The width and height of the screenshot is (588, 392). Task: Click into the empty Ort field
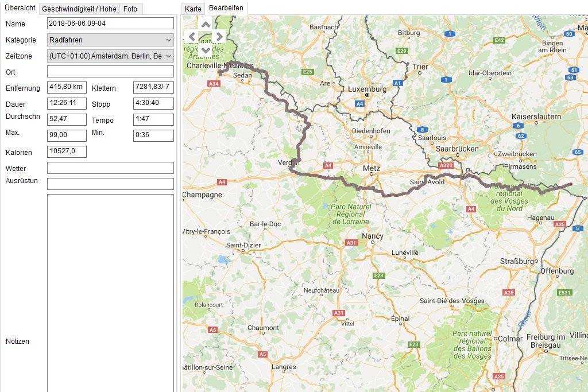[110, 72]
